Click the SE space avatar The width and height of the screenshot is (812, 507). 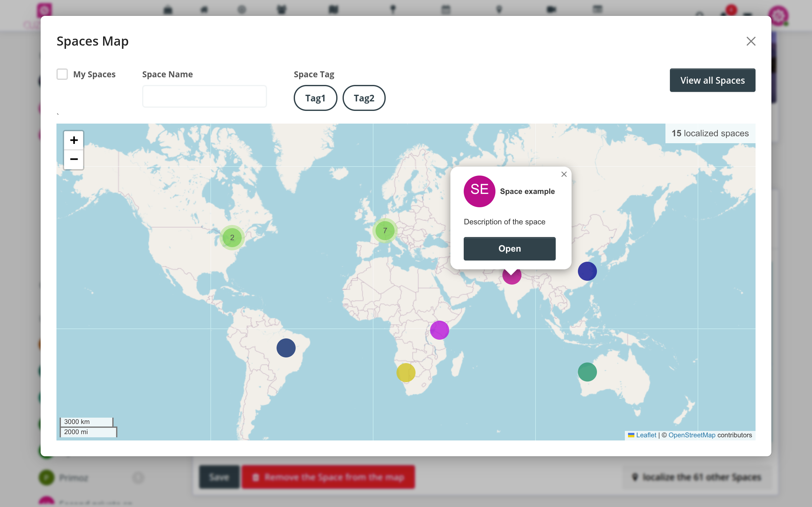click(x=479, y=191)
